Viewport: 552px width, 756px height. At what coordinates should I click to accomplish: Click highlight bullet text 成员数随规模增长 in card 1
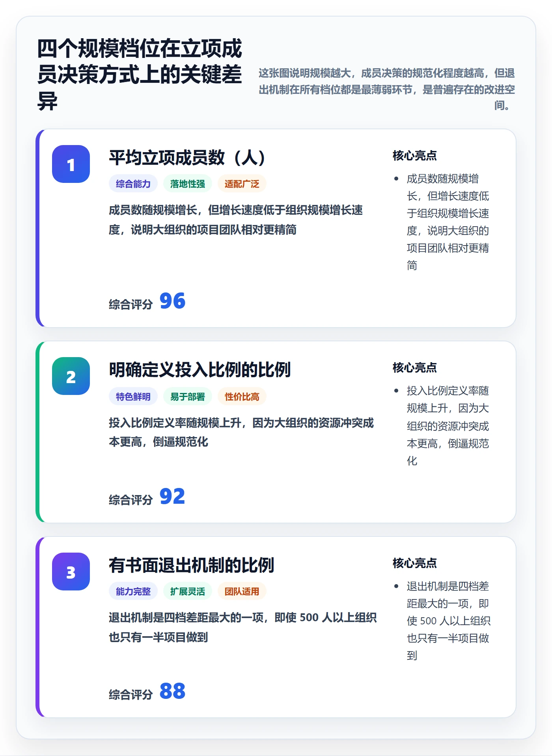click(448, 222)
